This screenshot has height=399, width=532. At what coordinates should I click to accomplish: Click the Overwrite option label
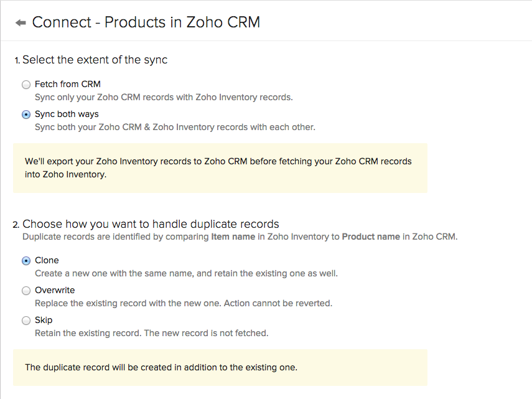click(56, 291)
